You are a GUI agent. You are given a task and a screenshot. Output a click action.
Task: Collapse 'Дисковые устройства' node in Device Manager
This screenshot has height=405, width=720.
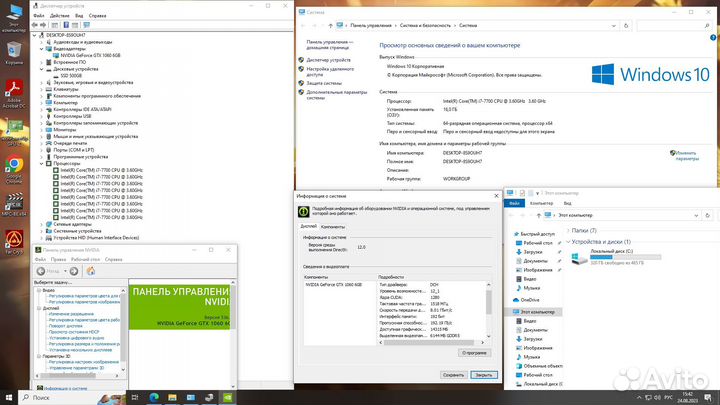[41, 69]
